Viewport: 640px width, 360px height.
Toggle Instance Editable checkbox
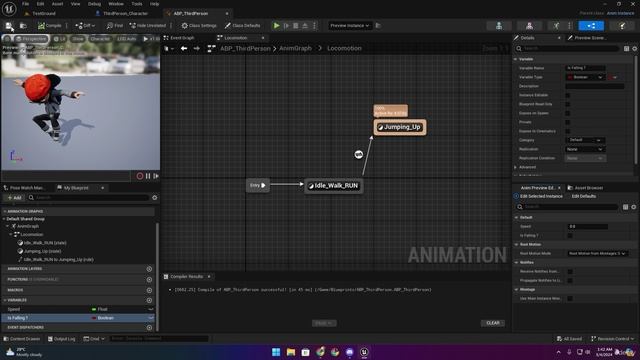click(568, 95)
